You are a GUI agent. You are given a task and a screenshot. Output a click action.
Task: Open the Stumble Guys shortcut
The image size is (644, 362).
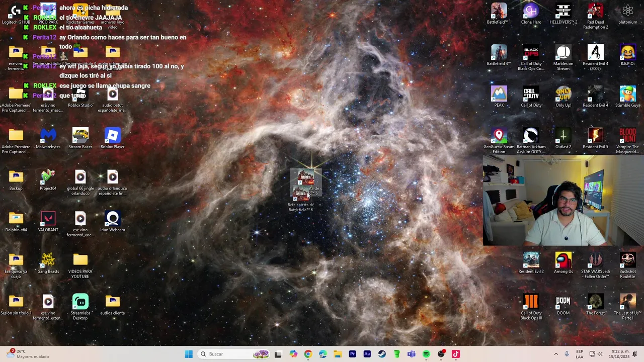pos(627,97)
